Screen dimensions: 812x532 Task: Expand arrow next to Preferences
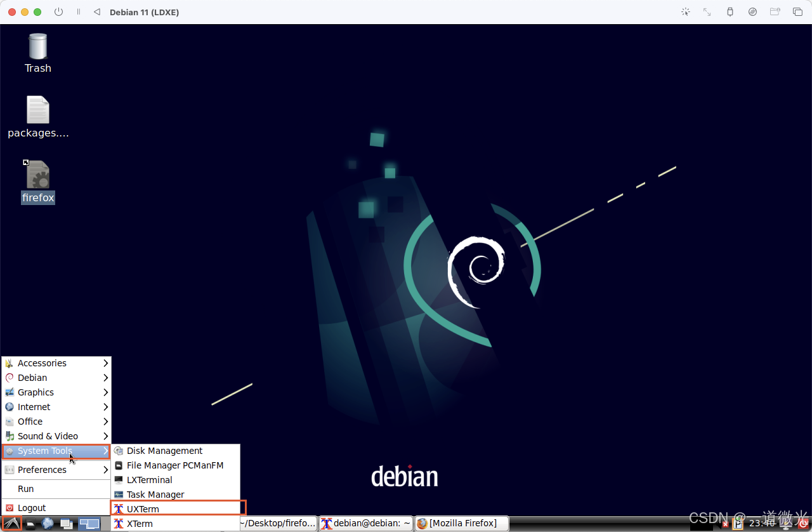click(106, 470)
